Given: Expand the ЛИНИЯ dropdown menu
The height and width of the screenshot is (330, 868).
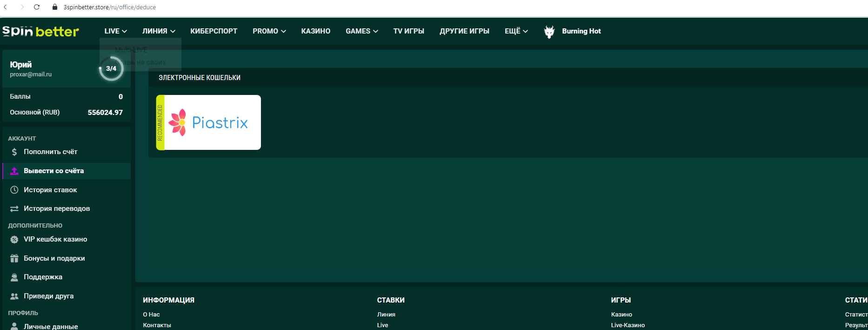Looking at the screenshot, I should [159, 31].
